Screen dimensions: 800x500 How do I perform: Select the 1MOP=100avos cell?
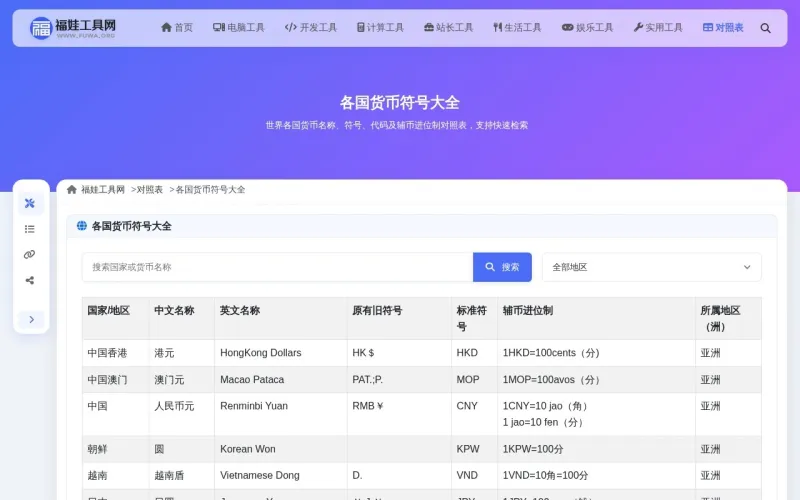click(596, 380)
